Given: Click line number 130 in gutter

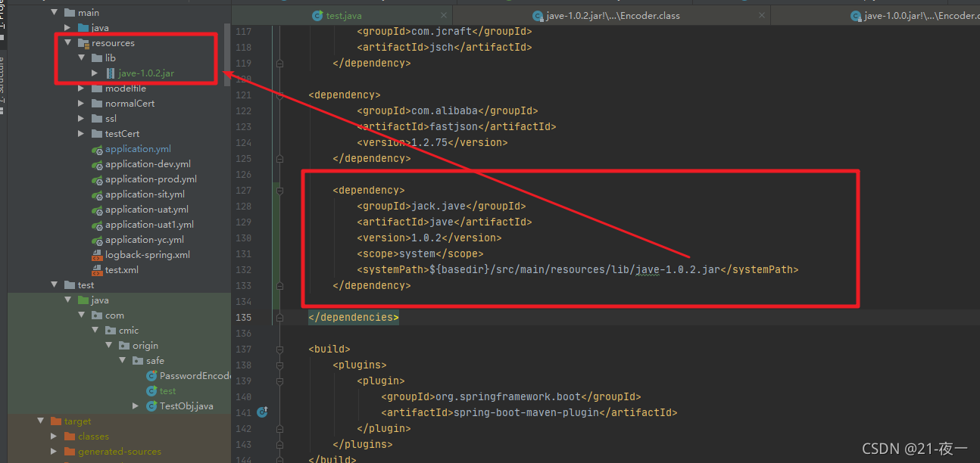Looking at the screenshot, I should (243, 238).
